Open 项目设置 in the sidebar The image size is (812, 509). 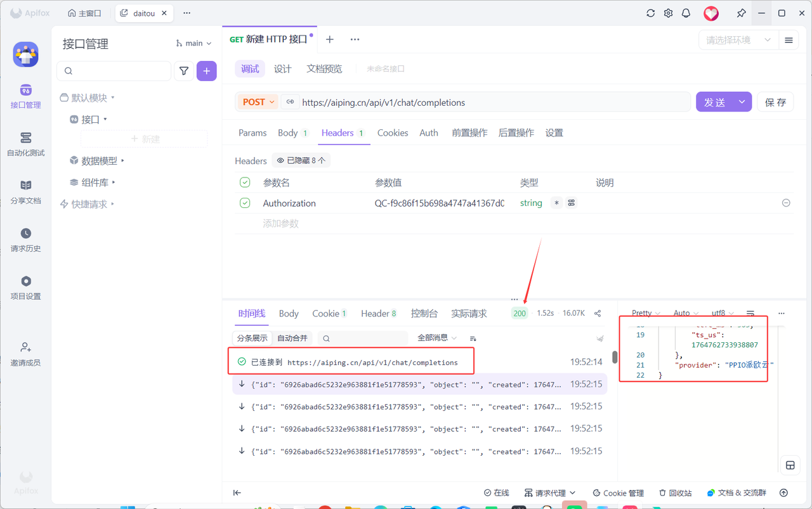click(25, 288)
